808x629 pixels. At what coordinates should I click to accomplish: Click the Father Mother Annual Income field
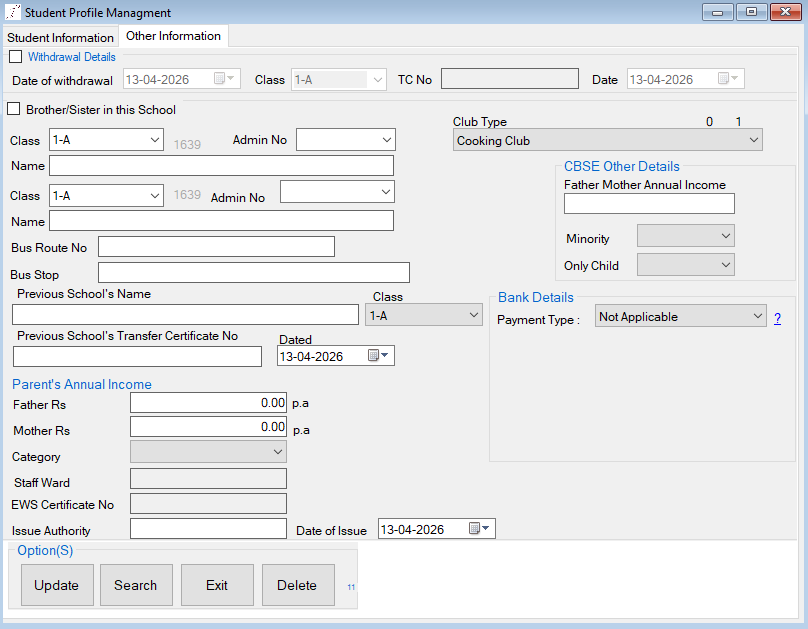(x=648, y=204)
